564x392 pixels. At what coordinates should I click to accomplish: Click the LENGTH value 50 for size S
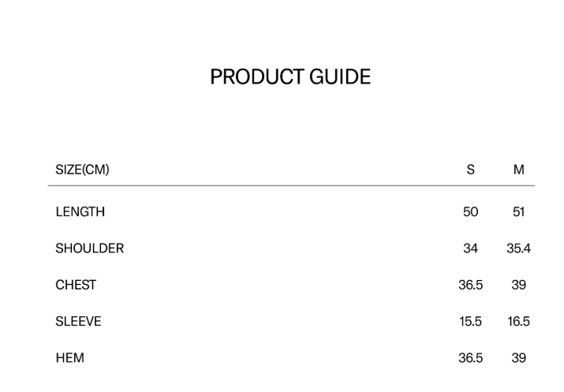point(471,211)
